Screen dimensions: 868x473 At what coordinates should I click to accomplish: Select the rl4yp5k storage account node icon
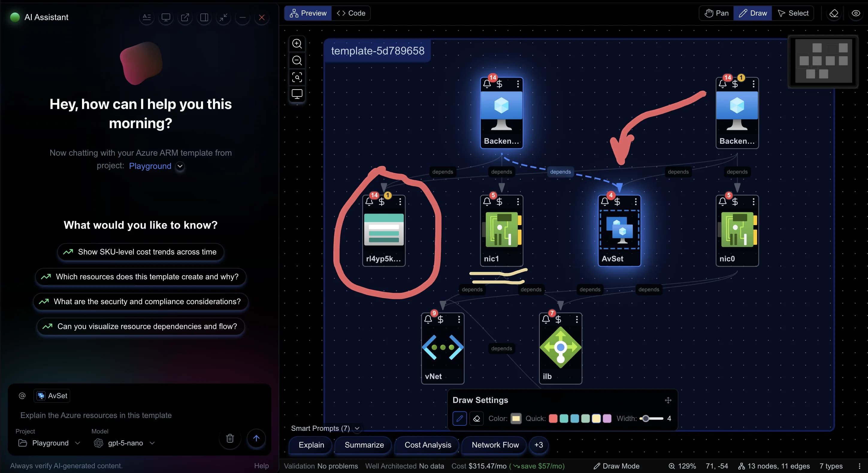(x=384, y=229)
